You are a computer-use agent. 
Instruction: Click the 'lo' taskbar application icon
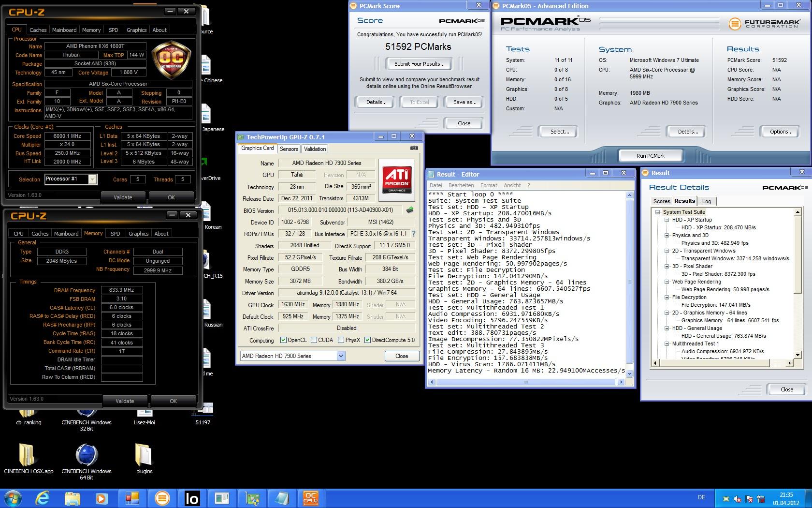point(192,498)
